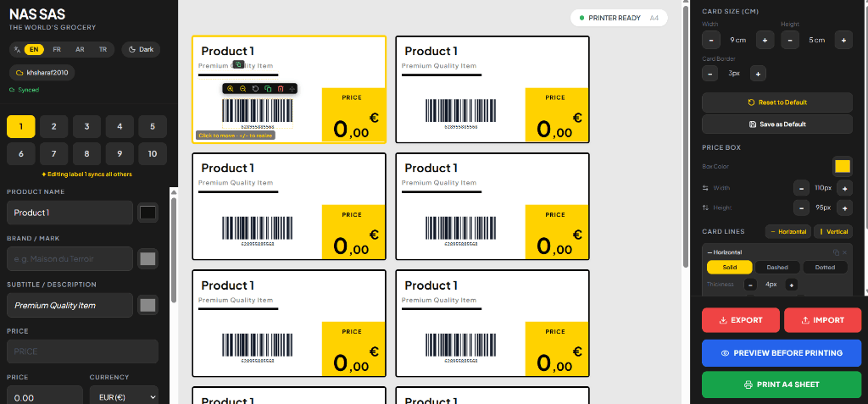Open the subtitle color swatch
Screen dimensions: 868x404
point(147,305)
